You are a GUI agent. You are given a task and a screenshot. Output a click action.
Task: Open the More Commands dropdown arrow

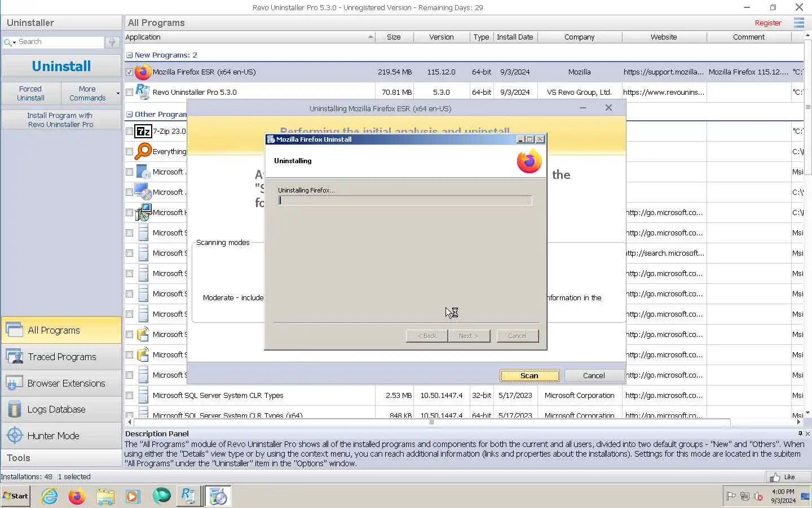[118, 93]
